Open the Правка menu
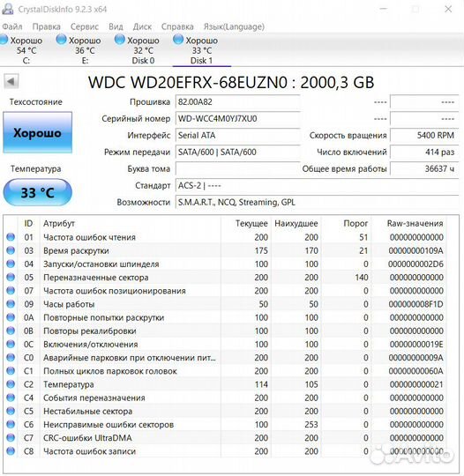The height and width of the screenshot is (476, 464). click(x=46, y=26)
